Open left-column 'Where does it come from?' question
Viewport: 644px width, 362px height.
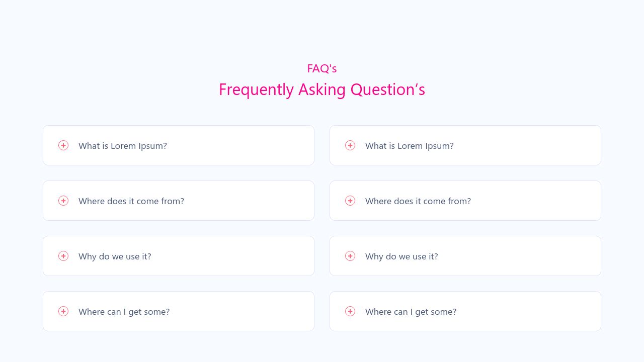131,201
